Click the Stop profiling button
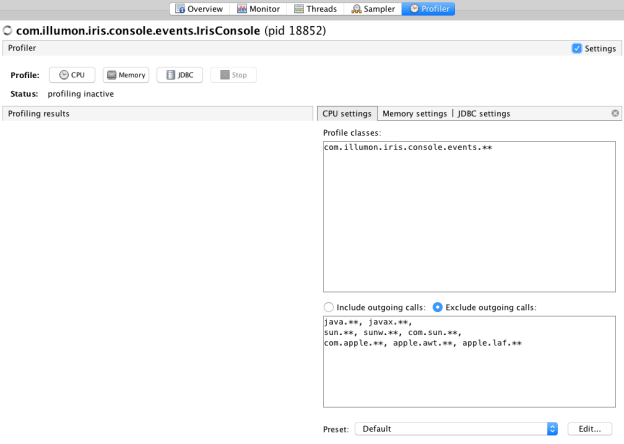Image resolution: width=624 pixels, height=444 pixels. pyautogui.click(x=231, y=75)
